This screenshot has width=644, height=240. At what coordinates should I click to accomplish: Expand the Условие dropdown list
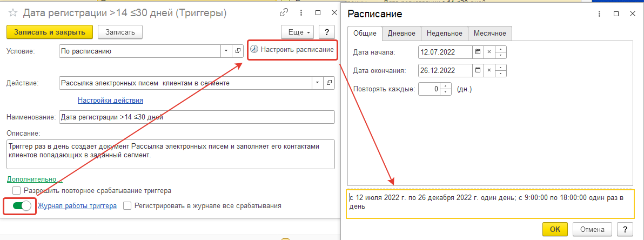[x=226, y=51]
